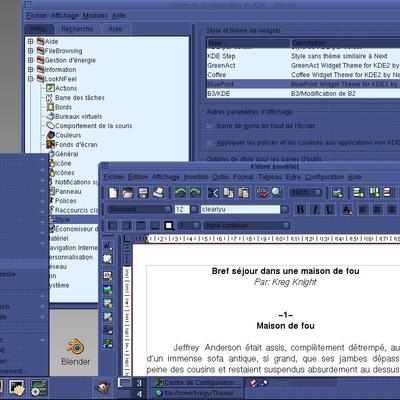400x400 pixels.
Task: Click the 'file:/home/kregy/Theme/' taskbar button
Action: click(x=197, y=393)
